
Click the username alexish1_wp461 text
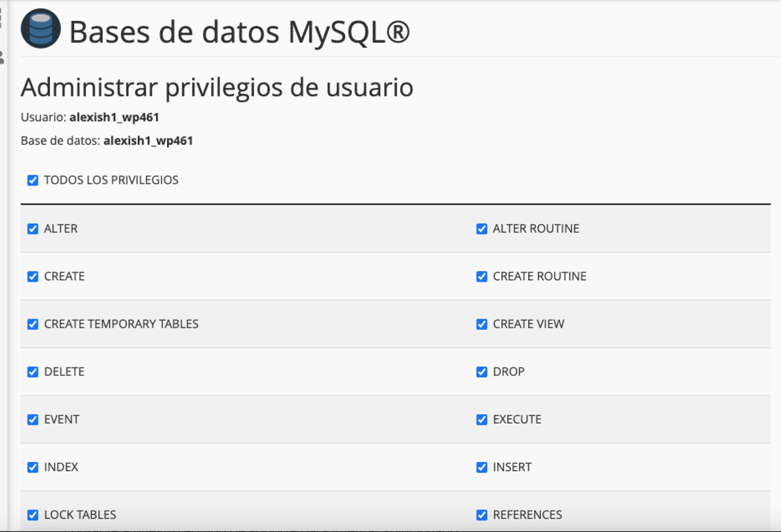point(114,117)
